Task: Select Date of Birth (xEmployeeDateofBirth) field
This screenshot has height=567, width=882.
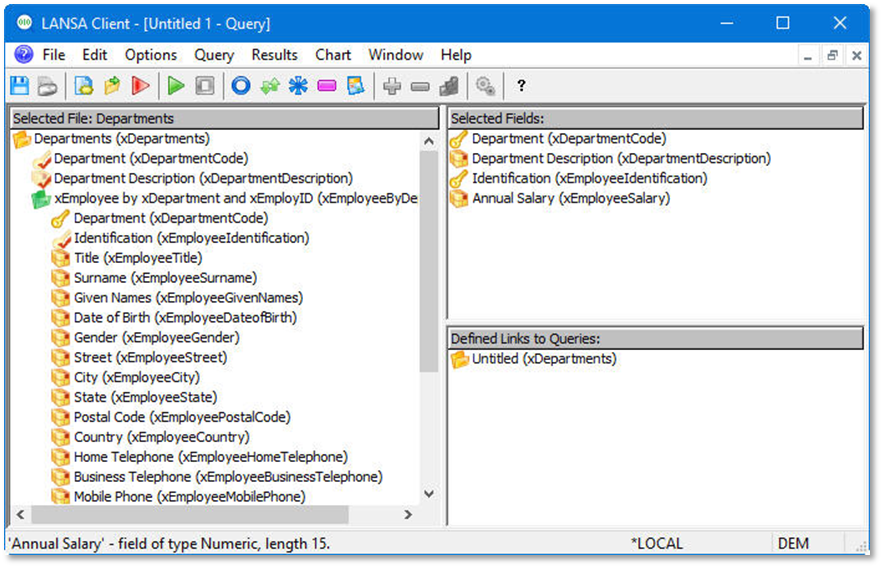Action: 185,318
